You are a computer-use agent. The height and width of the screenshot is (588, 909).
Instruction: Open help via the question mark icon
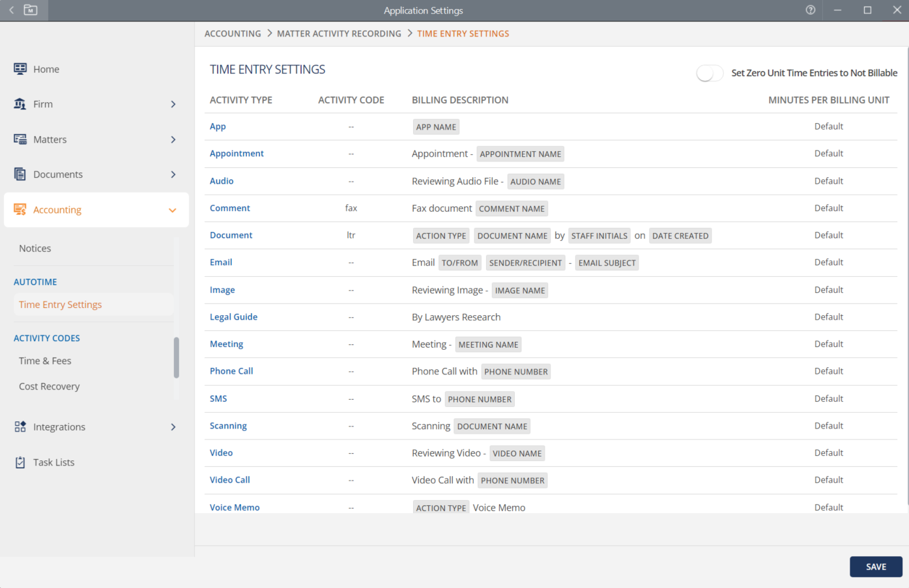click(x=810, y=10)
